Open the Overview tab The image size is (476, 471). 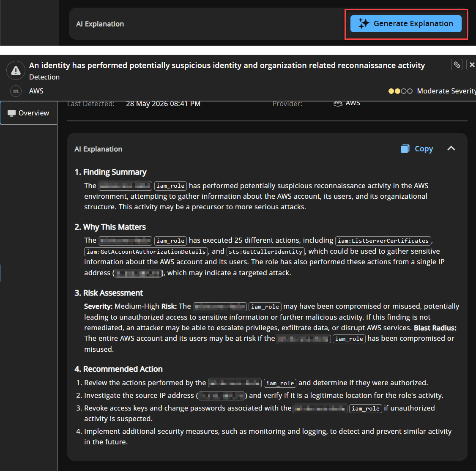[29, 113]
